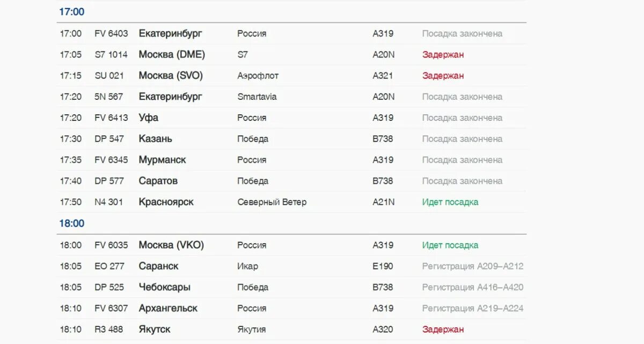Viewport: 644px width, 344px height.
Task: Open the Москва (SVO) flight row
Action: [x=291, y=76]
